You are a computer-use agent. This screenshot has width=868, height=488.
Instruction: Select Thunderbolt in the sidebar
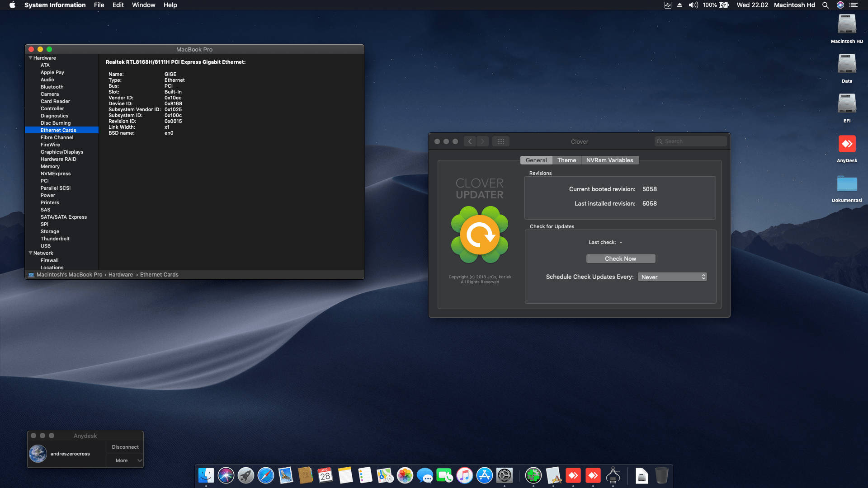[x=55, y=239]
